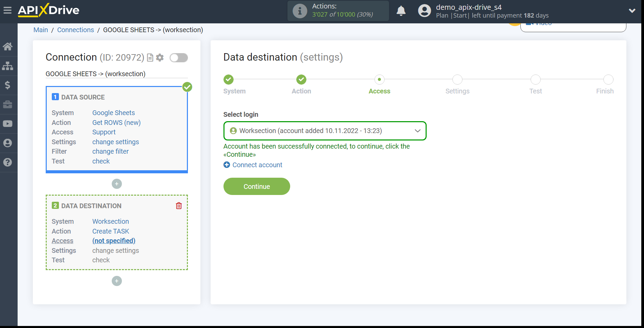Select the Test step

pyautogui.click(x=536, y=80)
